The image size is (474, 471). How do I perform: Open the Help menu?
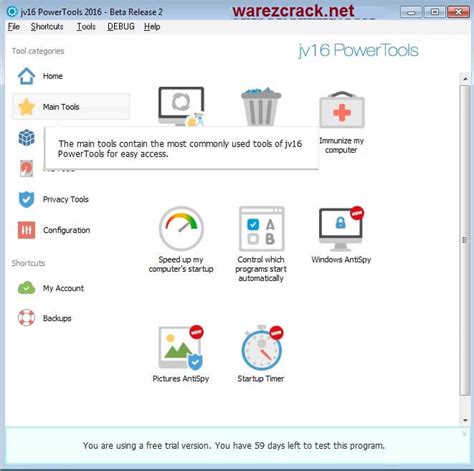(x=152, y=27)
